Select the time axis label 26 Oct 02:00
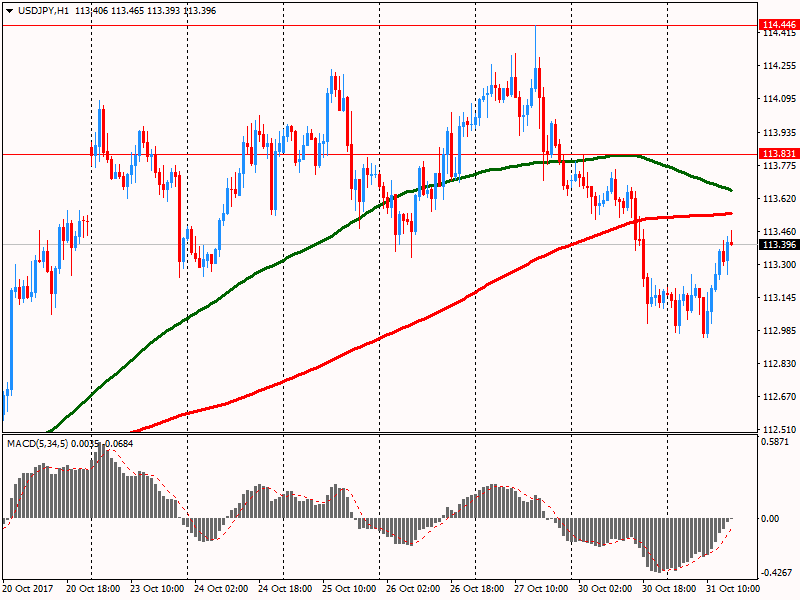800x600 pixels. pyautogui.click(x=413, y=588)
